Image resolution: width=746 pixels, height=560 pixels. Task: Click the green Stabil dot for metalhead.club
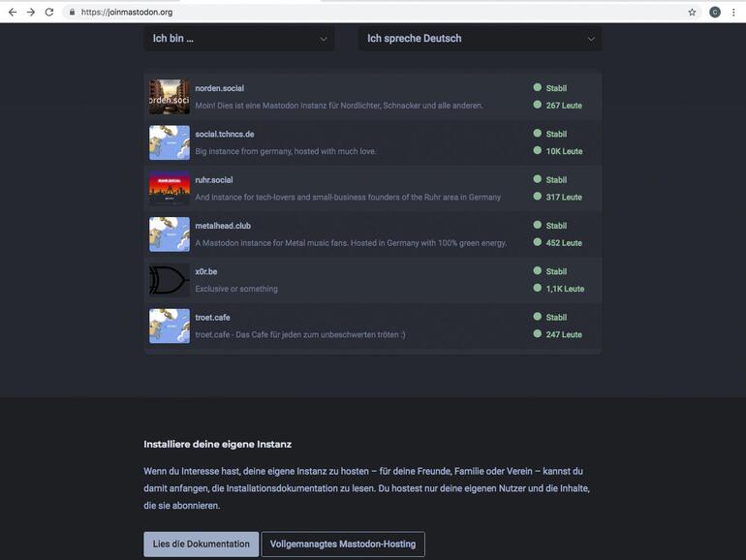(x=537, y=225)
